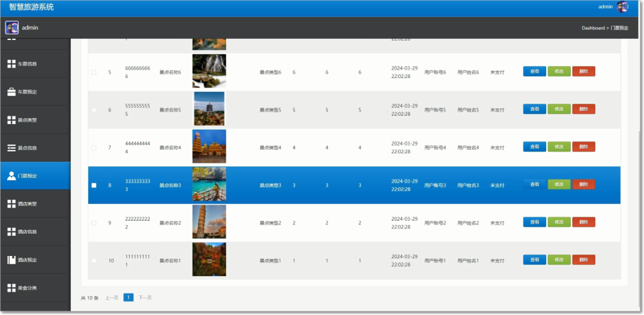Click 删除 for 景点名称1
Viewport: 644px width, 315px height.
tap(584, 260)
